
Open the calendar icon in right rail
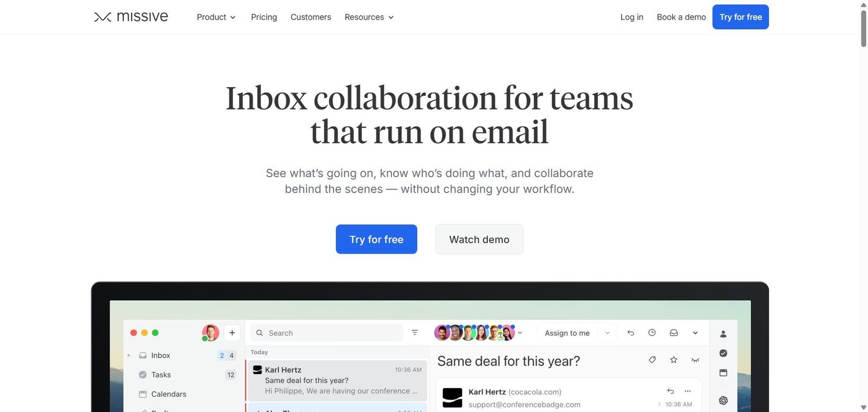pos(723,372)
